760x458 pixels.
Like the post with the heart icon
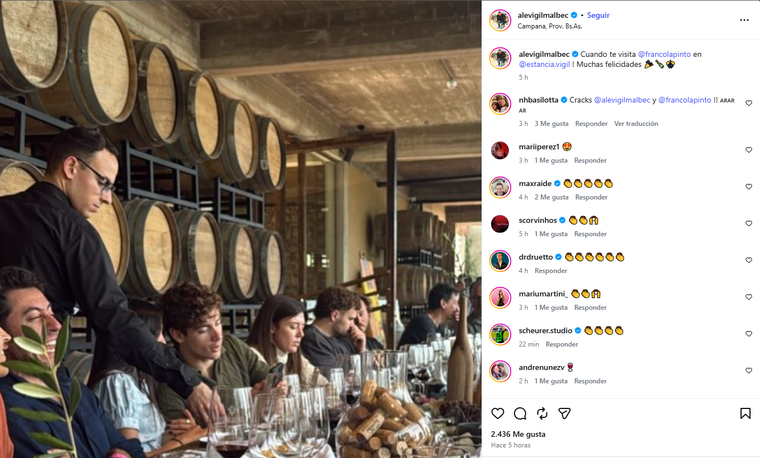click(x=498, y=413)
